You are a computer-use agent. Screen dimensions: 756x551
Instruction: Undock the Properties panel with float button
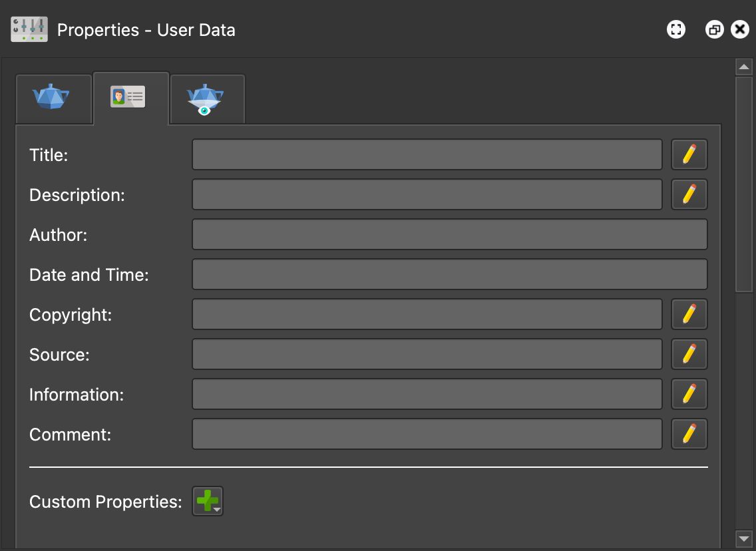click(715, 29)
